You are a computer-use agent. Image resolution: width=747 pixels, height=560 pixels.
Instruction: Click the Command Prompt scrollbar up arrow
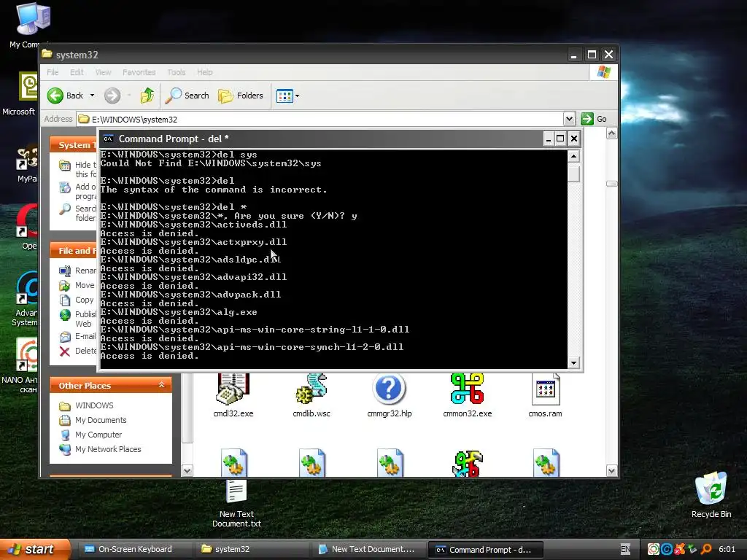[x=573, y=156]
